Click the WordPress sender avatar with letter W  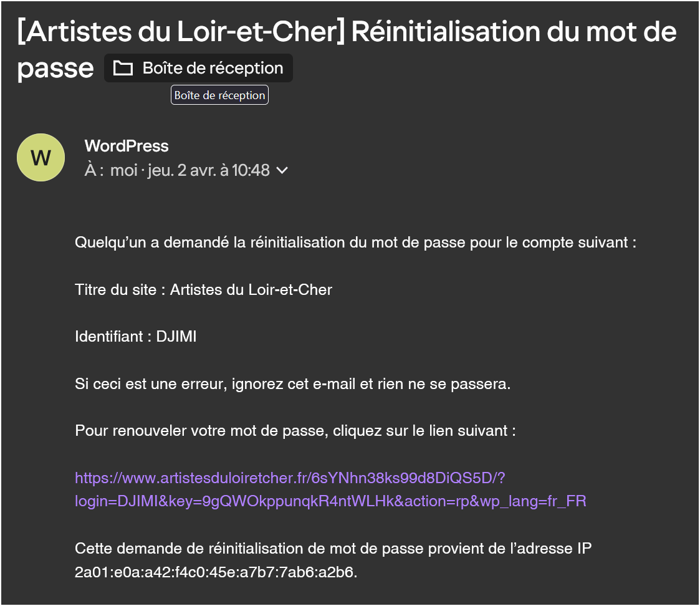point(41,158)
